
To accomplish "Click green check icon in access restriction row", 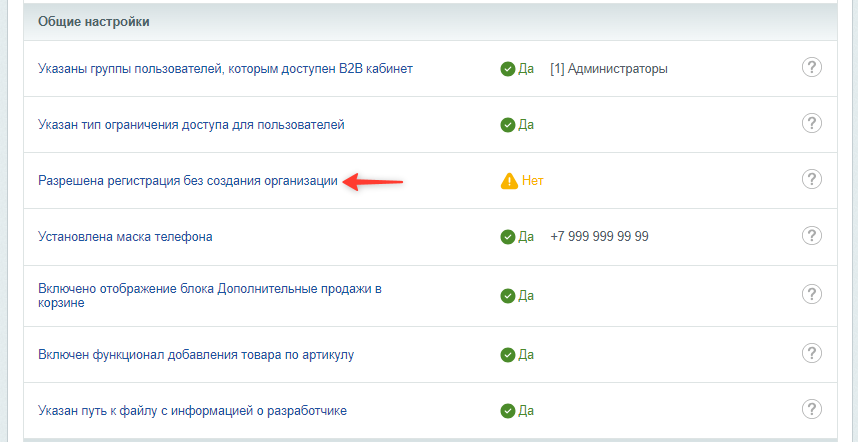I will coord(508,125).
